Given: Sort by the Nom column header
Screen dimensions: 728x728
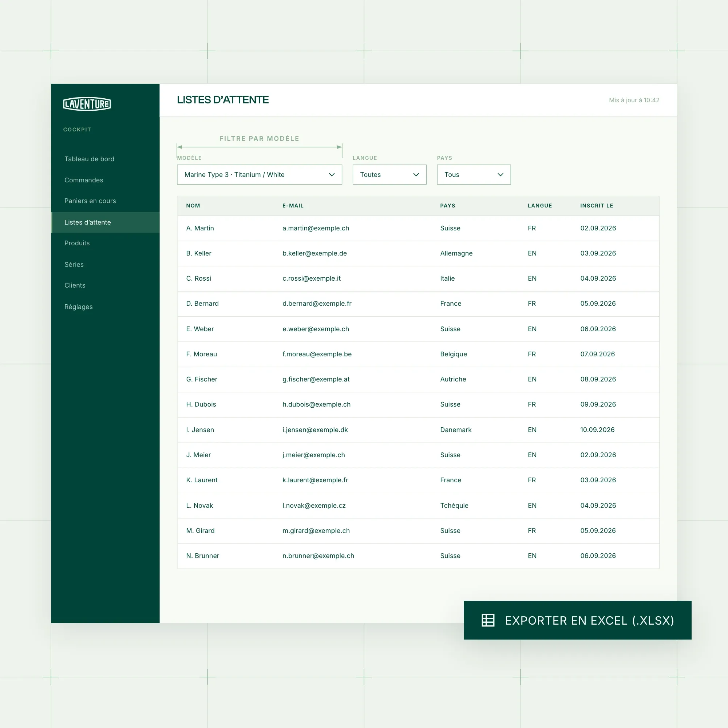Looking at the screenshot, I should pos(193,206).
